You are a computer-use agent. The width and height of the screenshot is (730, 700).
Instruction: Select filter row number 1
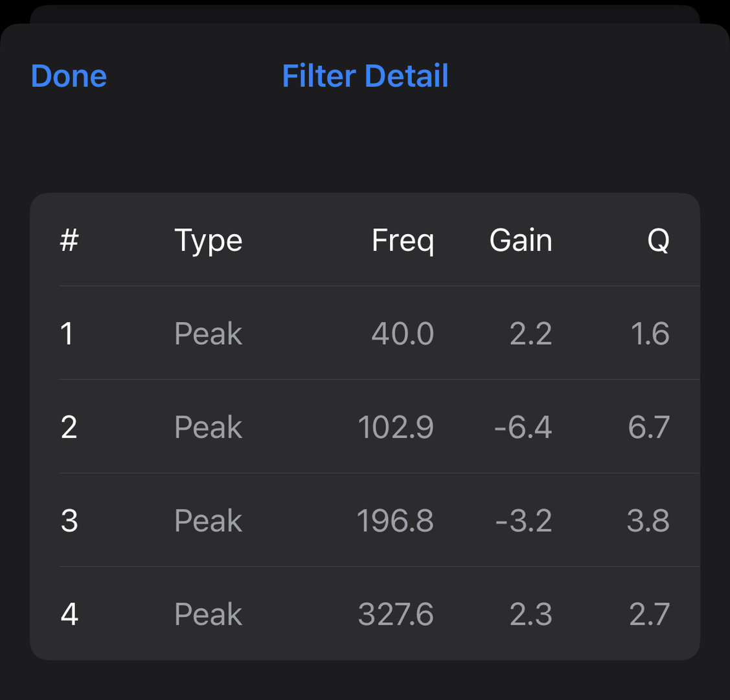tap(365, 333)
